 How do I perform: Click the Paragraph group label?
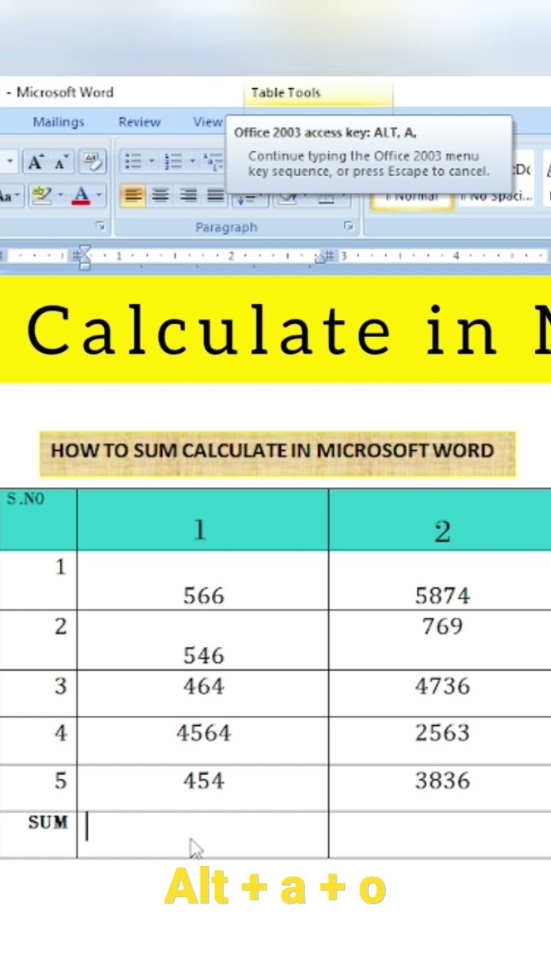(x=227, y=227)
